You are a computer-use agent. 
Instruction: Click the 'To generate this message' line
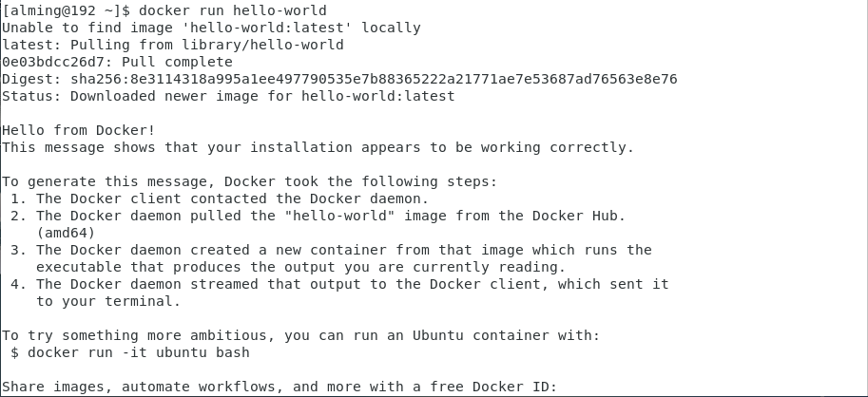249,181
